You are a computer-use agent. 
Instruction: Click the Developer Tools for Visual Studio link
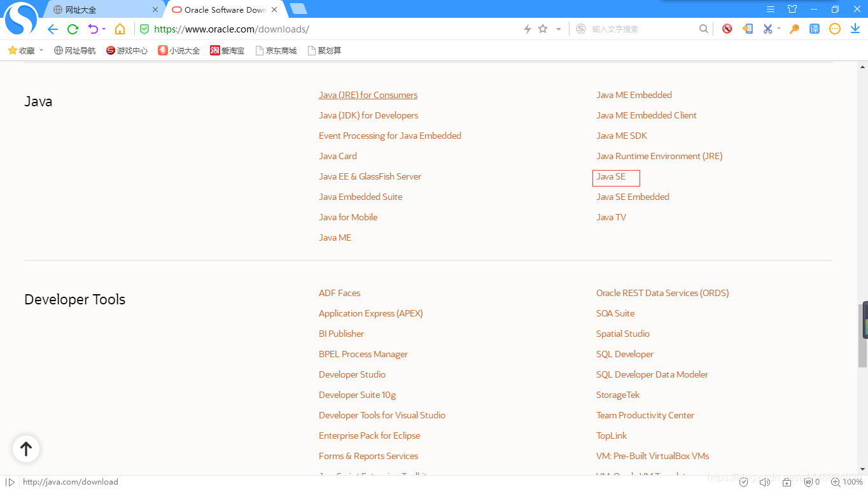pyautogui.click(x=382, y=415)
